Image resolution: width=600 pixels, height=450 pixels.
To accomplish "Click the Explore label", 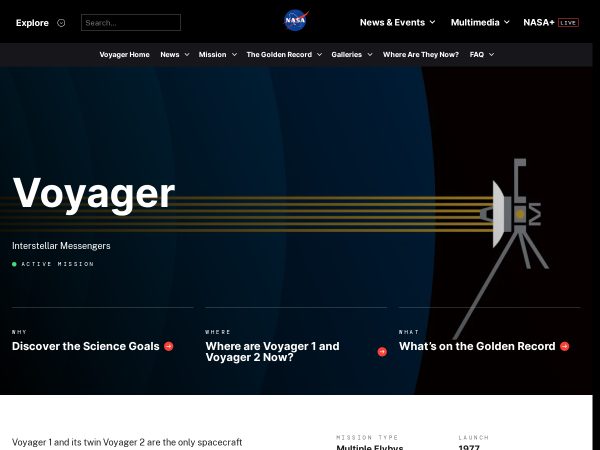I will [x=32, y=23].
